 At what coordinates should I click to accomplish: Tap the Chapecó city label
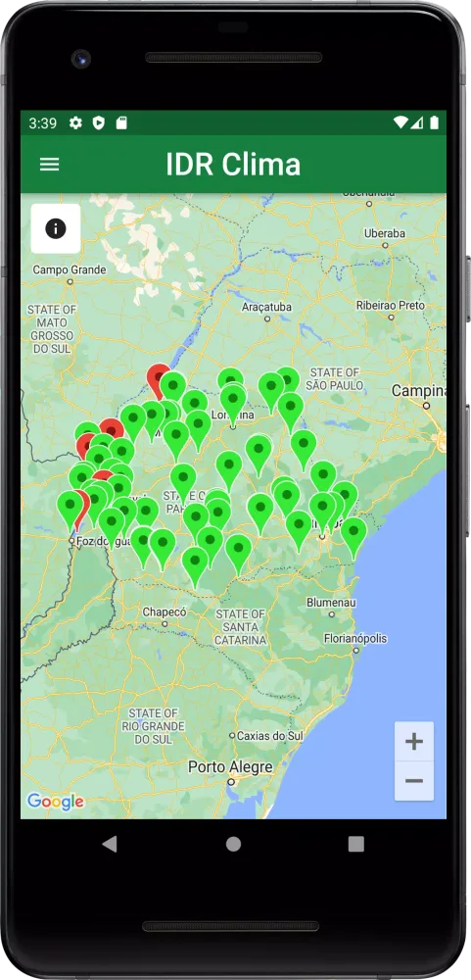tap(165, 612)
